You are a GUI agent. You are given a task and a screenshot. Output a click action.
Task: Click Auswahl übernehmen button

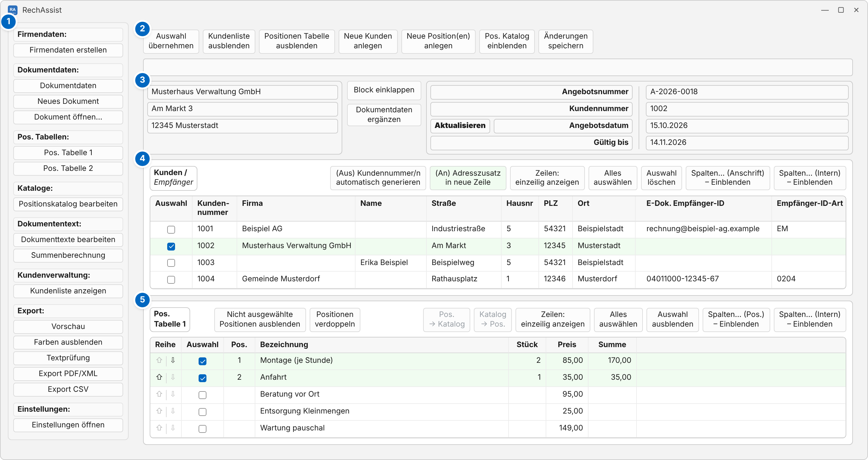(171, 41)
